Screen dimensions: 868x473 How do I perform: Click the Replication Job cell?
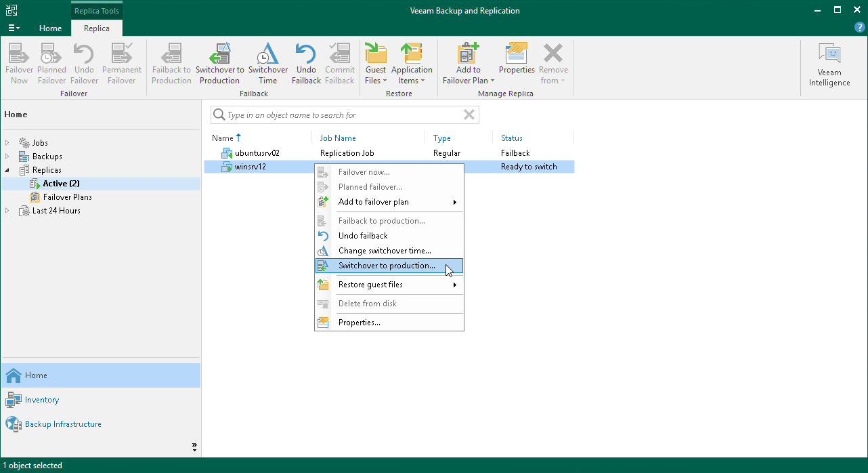coord(347,153)
